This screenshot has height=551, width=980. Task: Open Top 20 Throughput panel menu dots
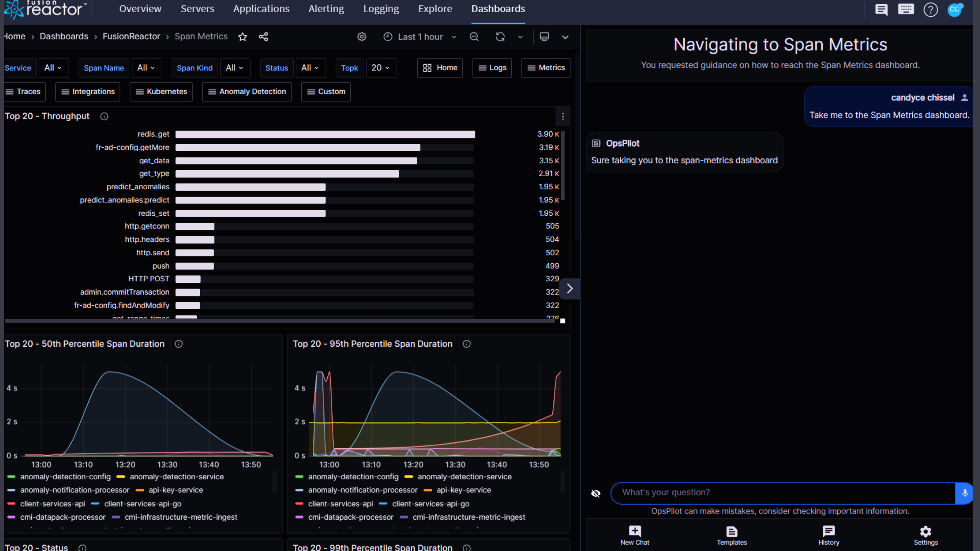563,116
